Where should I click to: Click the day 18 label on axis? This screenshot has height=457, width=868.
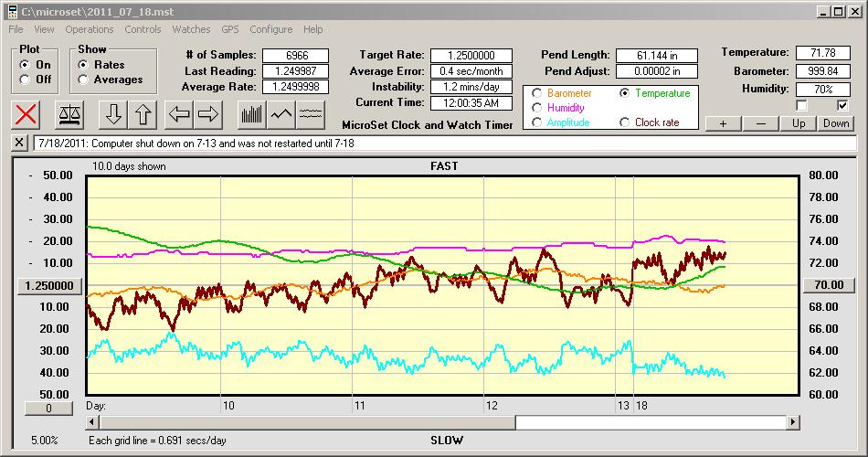[x=641, y=406]
